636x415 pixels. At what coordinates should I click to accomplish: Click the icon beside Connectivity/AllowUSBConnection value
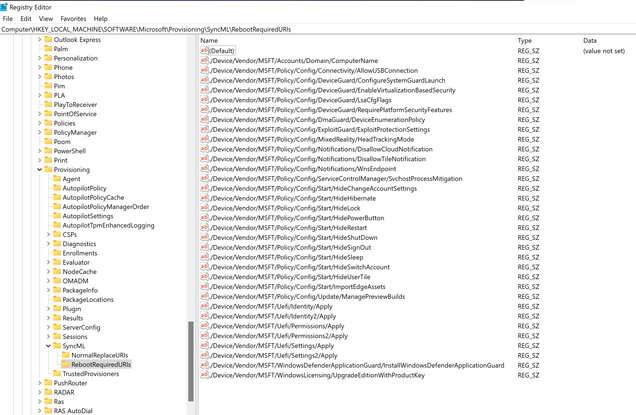pyautogui.click(x=204, y=70)
